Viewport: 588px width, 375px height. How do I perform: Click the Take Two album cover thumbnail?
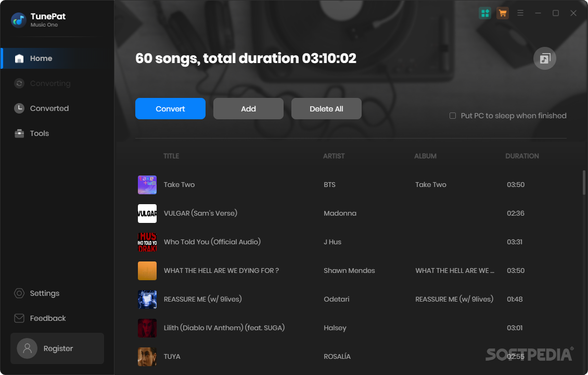click(147, 185)
